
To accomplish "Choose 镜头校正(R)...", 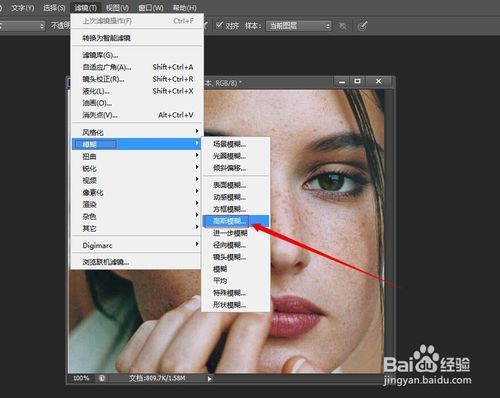I will (x=136, y=79).
